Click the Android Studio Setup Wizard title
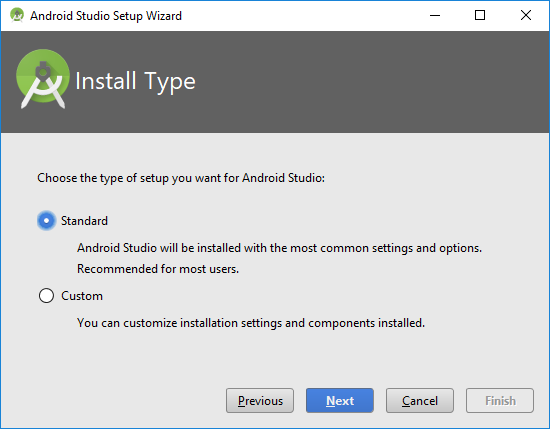 click(x=106, y=16)
